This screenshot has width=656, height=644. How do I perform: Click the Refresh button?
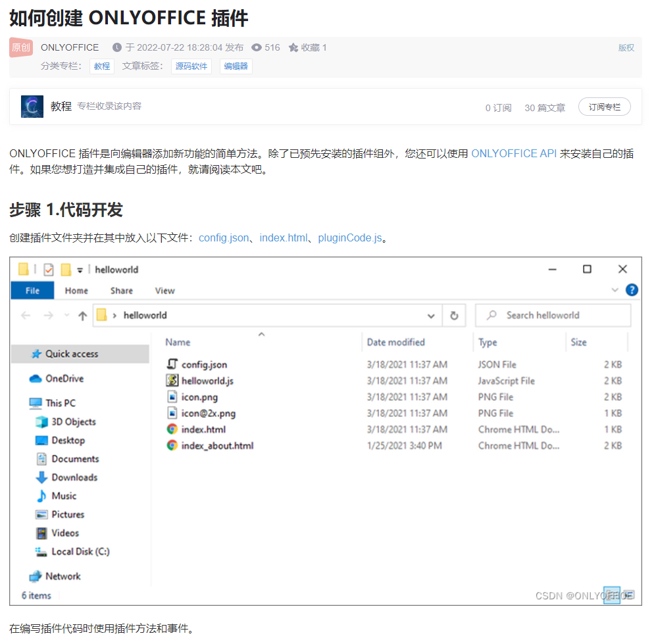[x=455, y=316]
